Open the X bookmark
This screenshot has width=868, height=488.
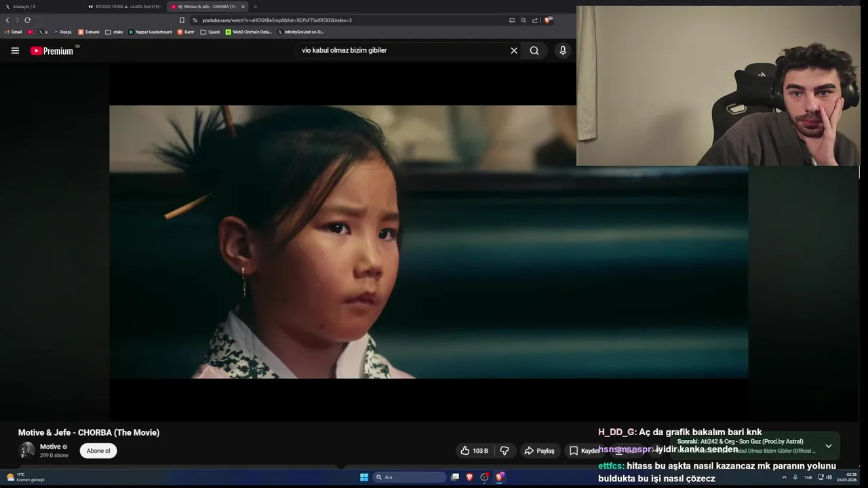click(x=43, y=32)
